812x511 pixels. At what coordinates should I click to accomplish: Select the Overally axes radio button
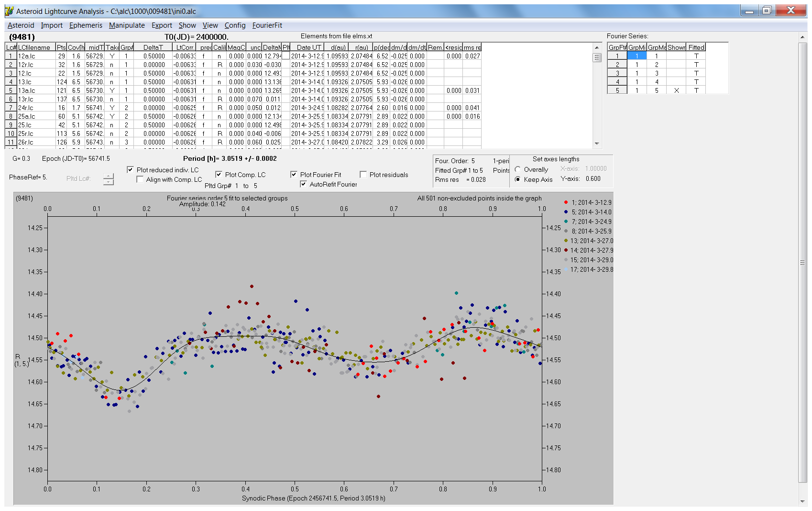pyautogui.click(x=518, y=169)
